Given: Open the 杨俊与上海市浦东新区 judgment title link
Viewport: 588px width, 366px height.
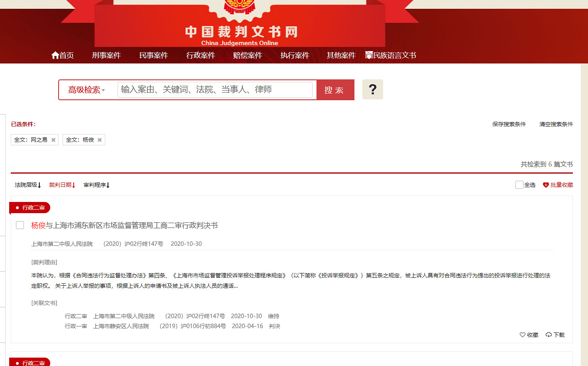Looking at the screenshot, I should [x=124, y=226].
